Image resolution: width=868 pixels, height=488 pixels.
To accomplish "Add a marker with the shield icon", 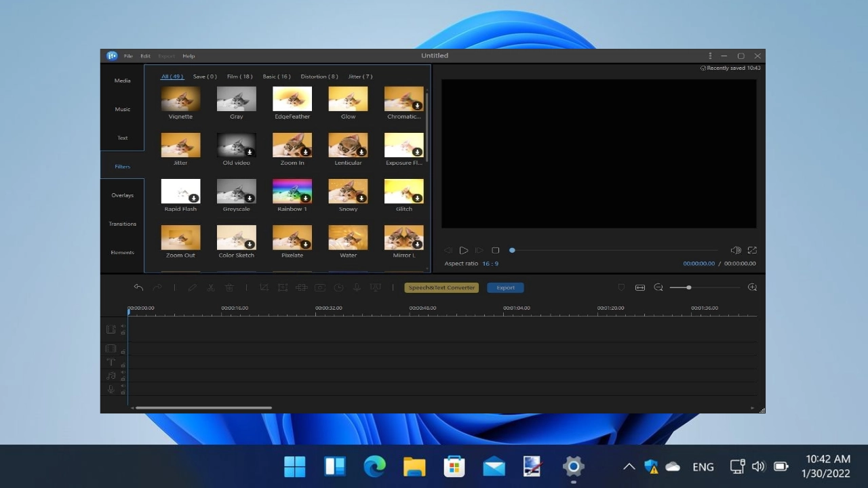I will point(621,287).
